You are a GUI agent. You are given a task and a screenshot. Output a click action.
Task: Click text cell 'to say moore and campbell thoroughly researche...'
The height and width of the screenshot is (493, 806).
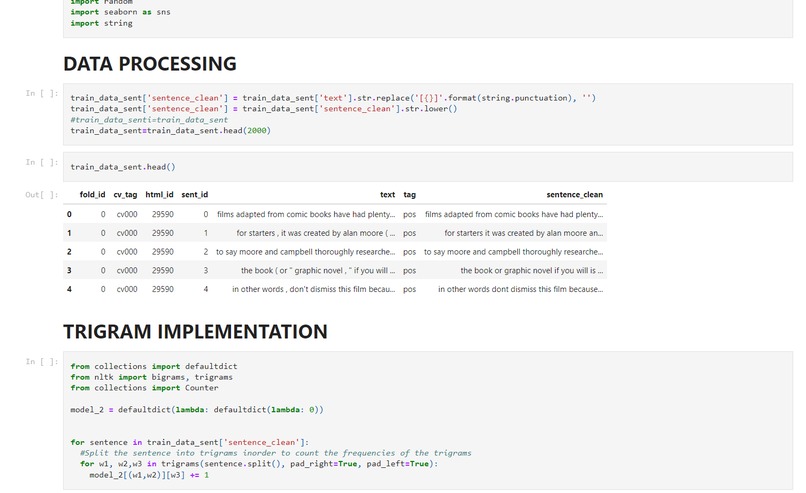[x=305, y=251]
